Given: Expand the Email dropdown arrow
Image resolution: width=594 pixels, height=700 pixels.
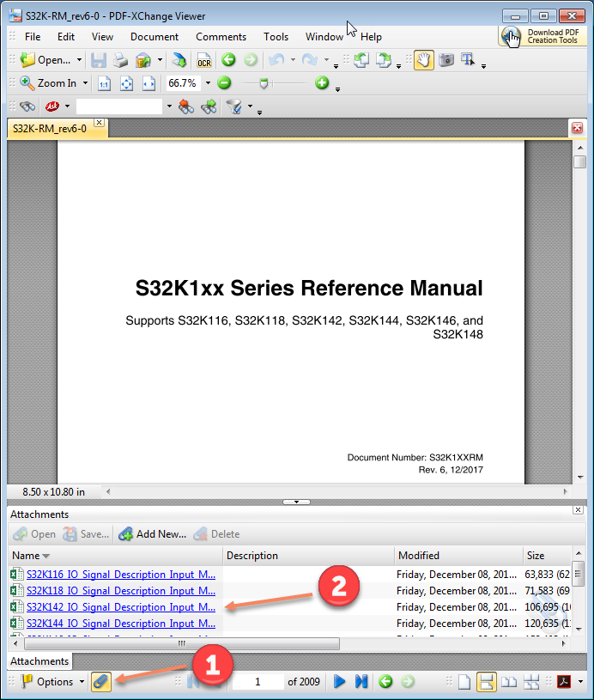Looking at the screenshot, I should [x=160, y=60].
